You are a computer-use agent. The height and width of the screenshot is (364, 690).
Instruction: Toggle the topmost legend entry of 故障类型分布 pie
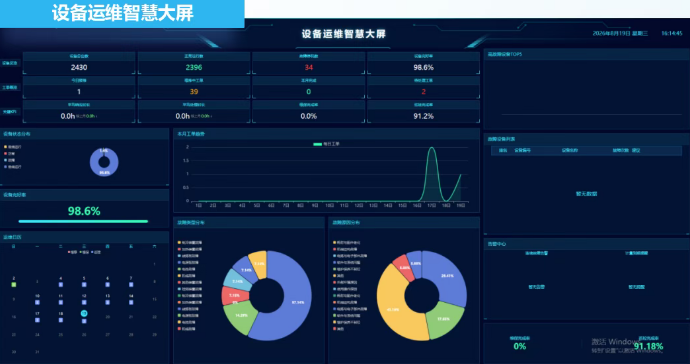(190, 243)
